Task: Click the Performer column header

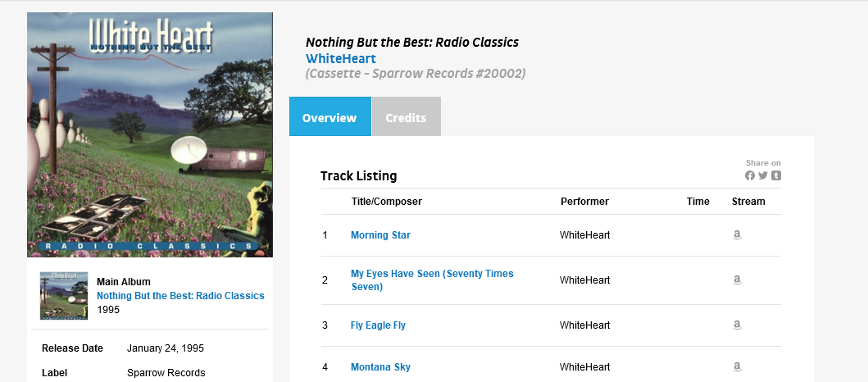Action: coord(584,202)
